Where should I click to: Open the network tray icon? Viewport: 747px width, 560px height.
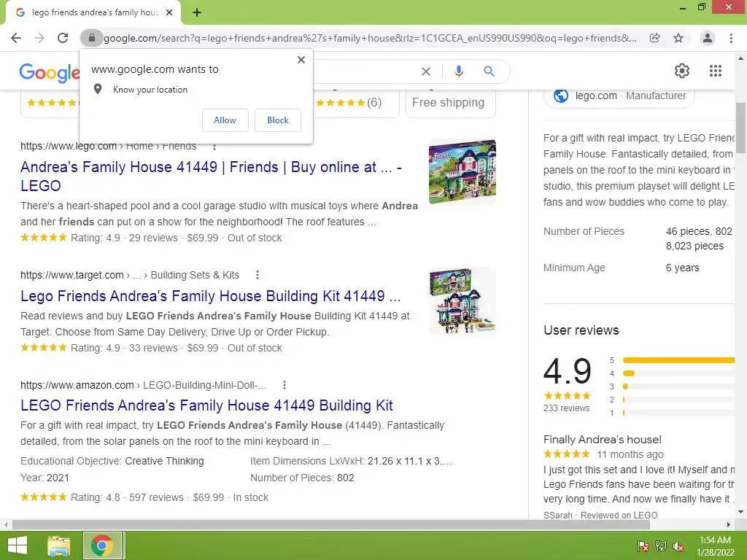(661, 546)
